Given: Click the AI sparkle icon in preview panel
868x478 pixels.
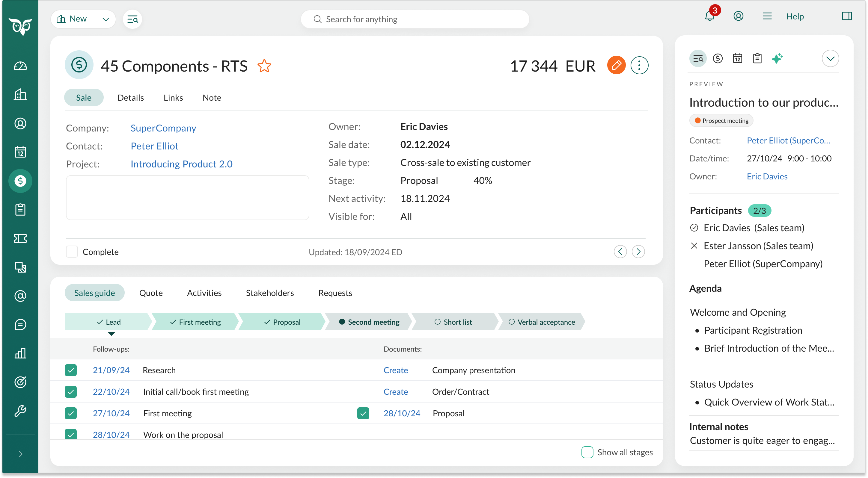Looking at the screenshot, I should click(x=777, y=58).
